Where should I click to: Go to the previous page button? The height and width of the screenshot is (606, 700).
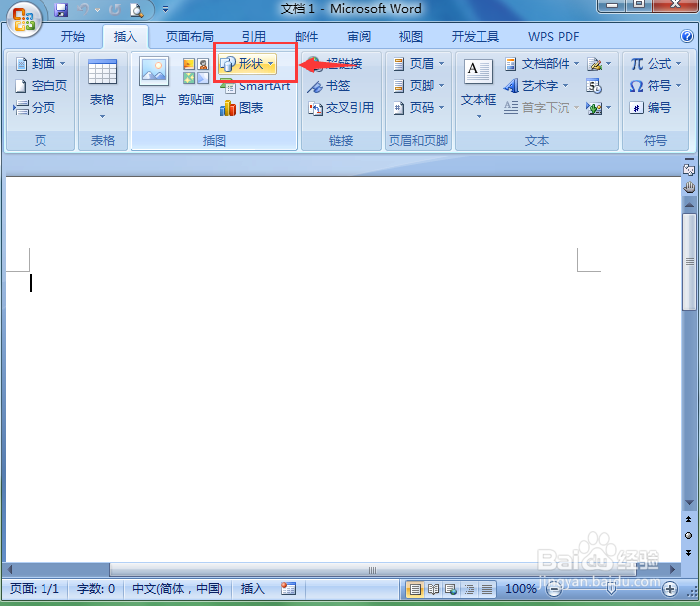click(x=689, y=519)
